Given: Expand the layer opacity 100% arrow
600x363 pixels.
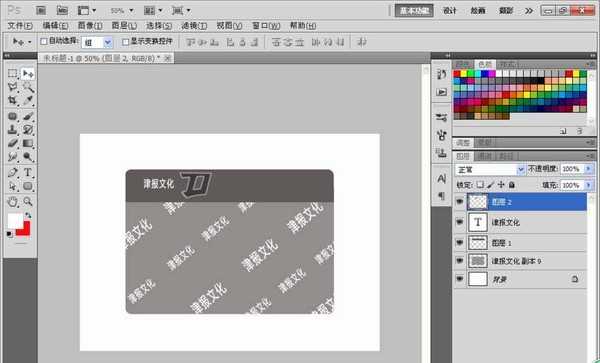Looking at the screenshot, I should click(589, 169).
